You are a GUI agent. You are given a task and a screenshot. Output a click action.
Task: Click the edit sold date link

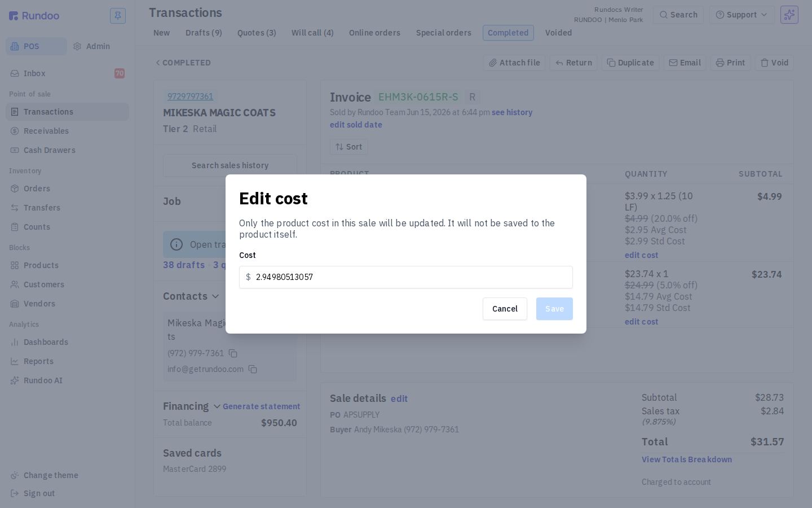tap(356, 125)
